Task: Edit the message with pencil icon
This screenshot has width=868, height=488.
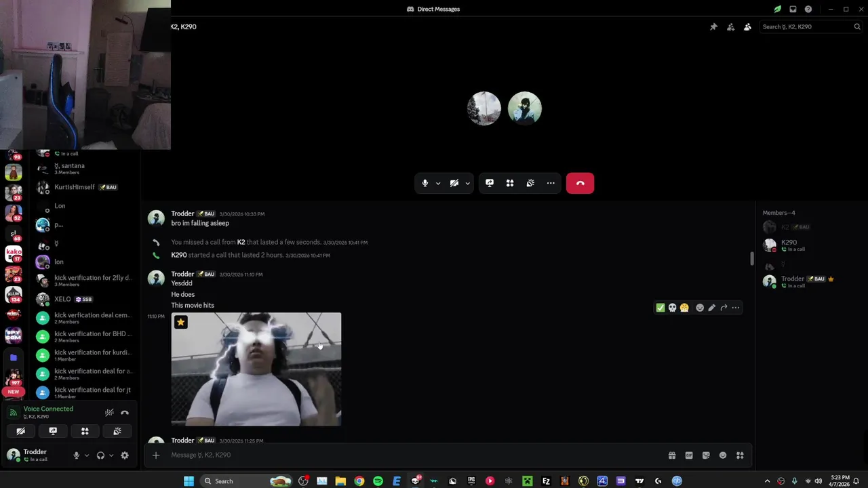Action: pyautogui.click(x=711, y=308)
